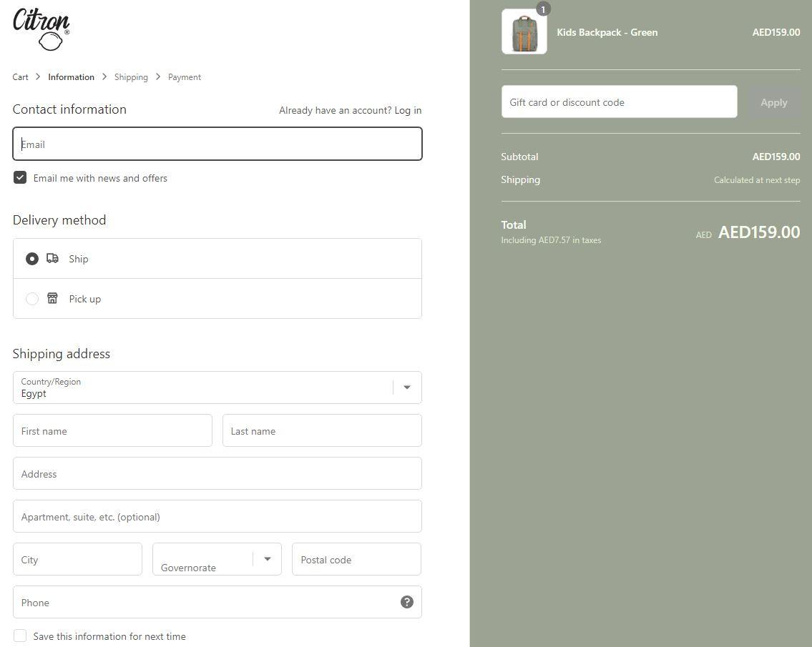Click the quantity badge on backpack thumbnail
Screen dimensions: 812x647
543,9
